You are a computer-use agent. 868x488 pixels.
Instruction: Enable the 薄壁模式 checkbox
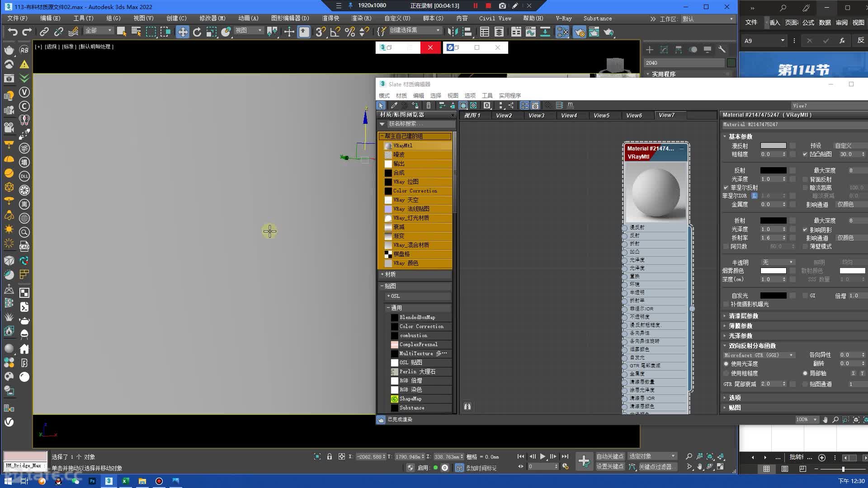click(x=805, y=247)
